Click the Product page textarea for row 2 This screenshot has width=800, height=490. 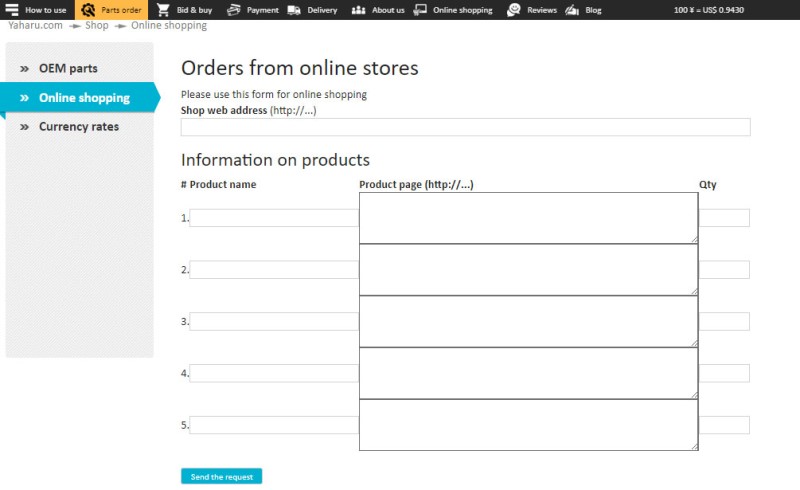(528, 270)
